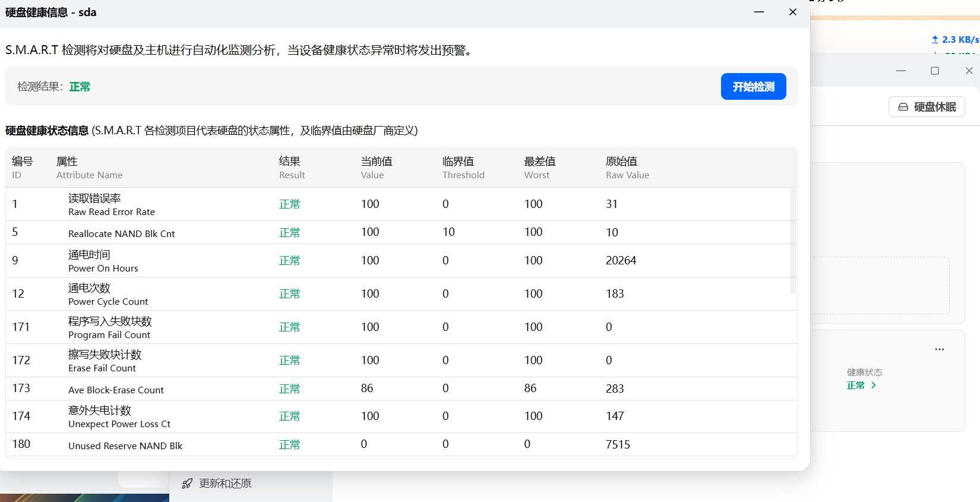980x502 pixels.
Task: Click the rocket icon beside 更新和还原
Action: pos(187,484)
